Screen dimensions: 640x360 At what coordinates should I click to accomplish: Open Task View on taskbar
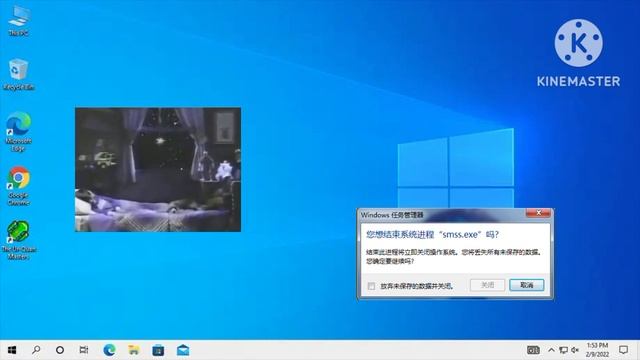pyautogui.click(x=84, y=350)
